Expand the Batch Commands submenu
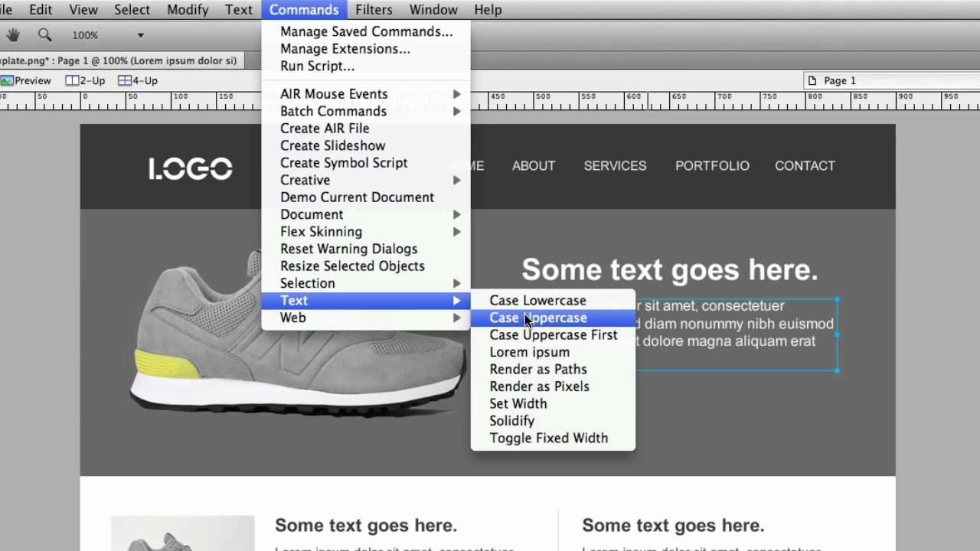The image size is (980, 551). [366, 111]
